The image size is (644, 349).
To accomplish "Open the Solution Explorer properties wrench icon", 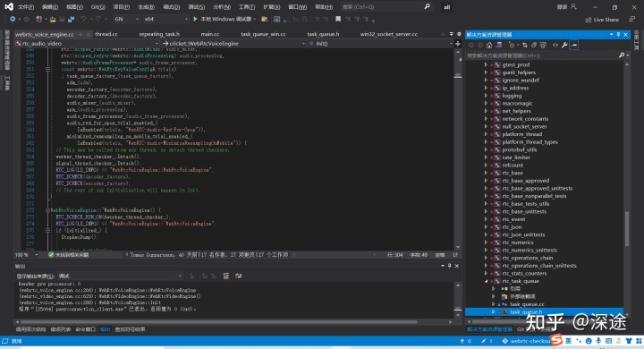I will [x=564, y=46].
